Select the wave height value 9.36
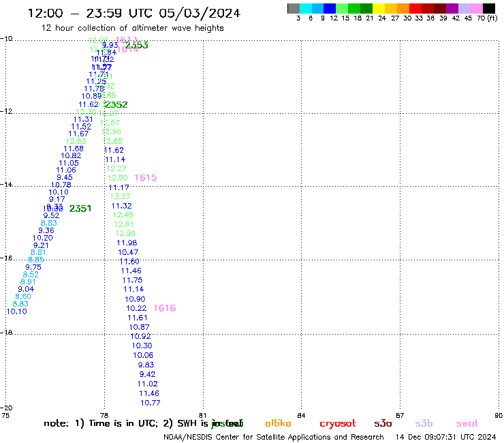This screenshot has height=443, width=504. pyautogui.click(x=46, y=230)
